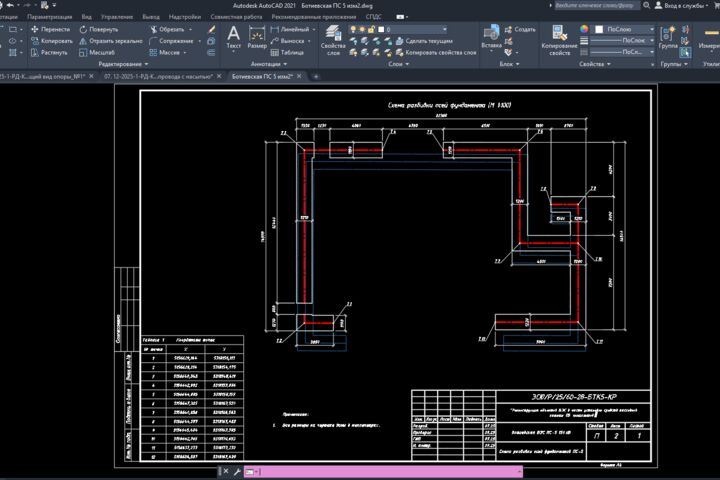Select the Mirror (Отразить зеркально) tool
This screenshot has width=720, height=480.
111,41
